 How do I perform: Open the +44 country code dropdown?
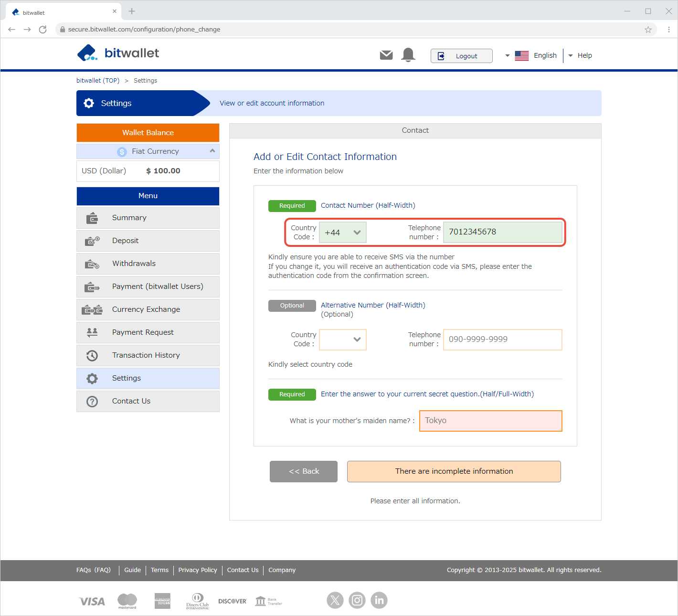click(x=342, y=233)
